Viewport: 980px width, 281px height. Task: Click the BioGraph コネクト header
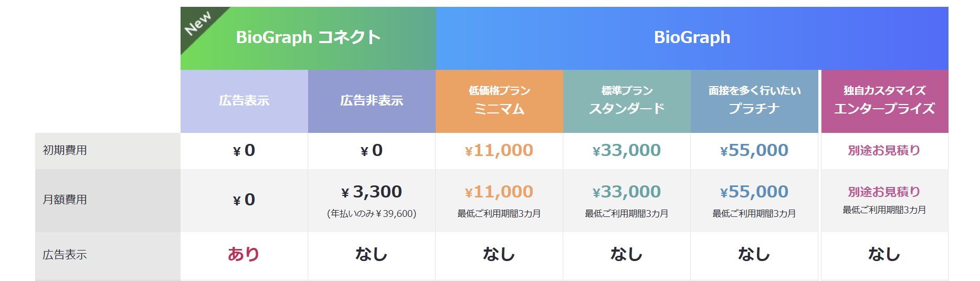click(308, 38)
